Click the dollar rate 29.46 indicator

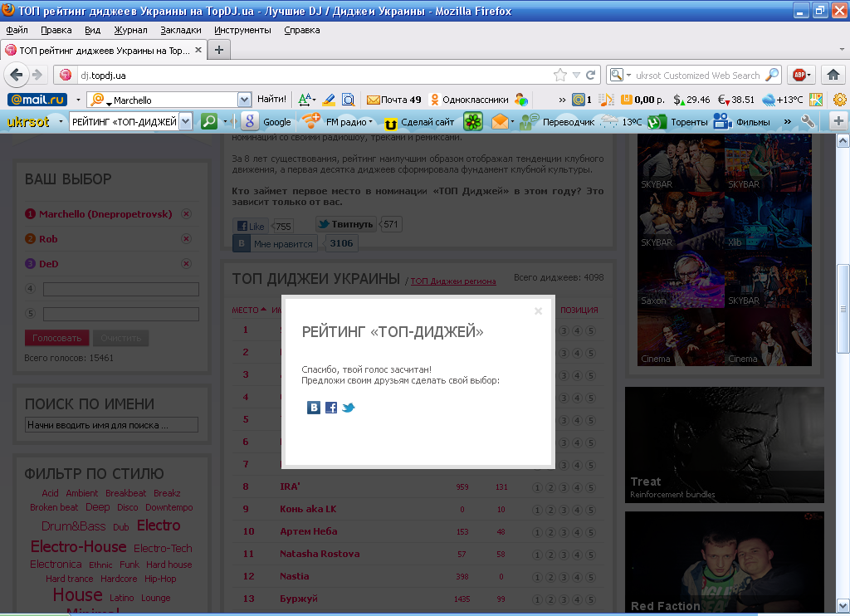(x=691, y=100)
